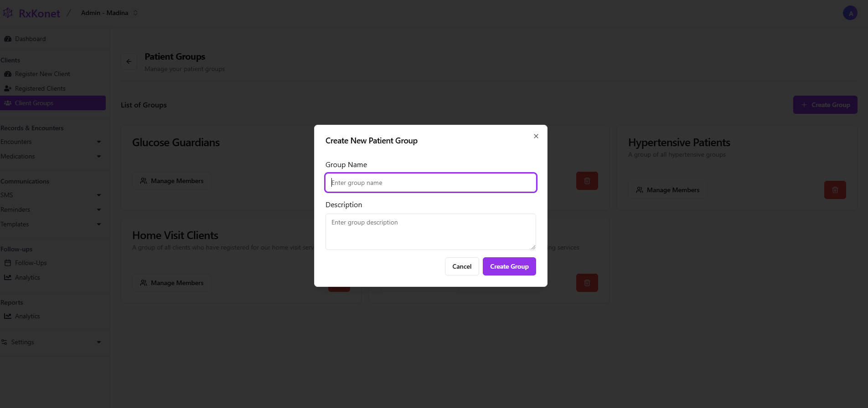The image size is (868, 408).
Task: Click the Follow-ups Analytics chart icon
Action: [x=8, y=277]
